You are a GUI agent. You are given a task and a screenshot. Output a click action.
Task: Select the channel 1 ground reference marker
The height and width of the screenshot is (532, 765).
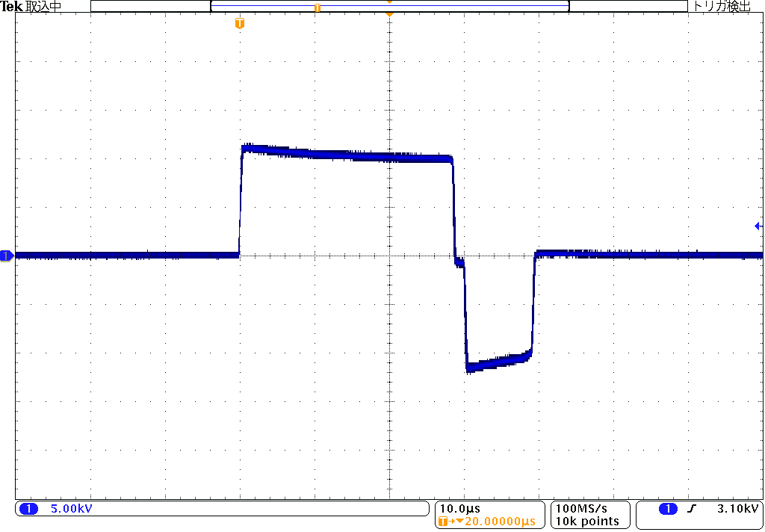coord(7,256)
